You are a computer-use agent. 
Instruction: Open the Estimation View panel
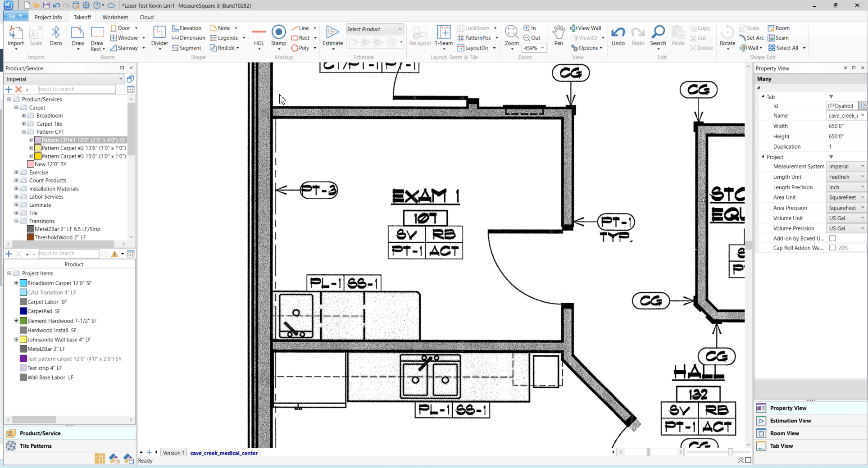click(x=811, y=421)
